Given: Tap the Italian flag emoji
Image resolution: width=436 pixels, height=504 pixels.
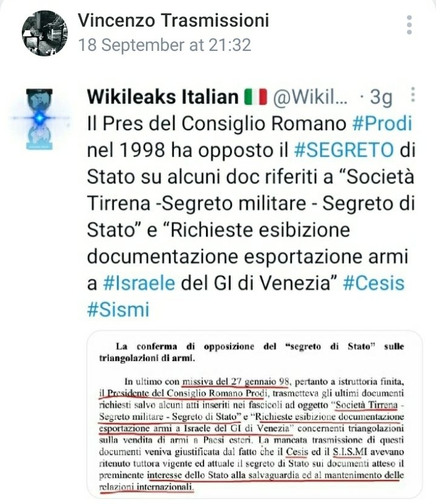Looking at the screenshot, I should coord(256,97).
